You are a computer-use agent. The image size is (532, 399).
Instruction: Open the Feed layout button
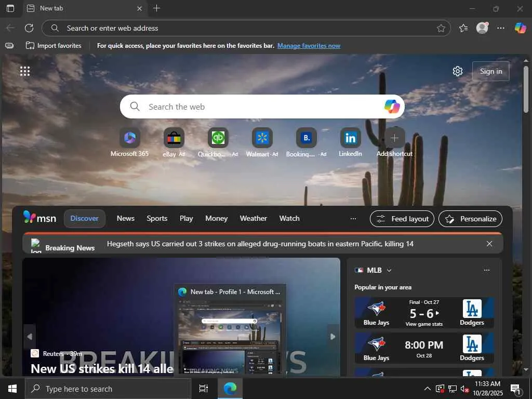[402, 219]
